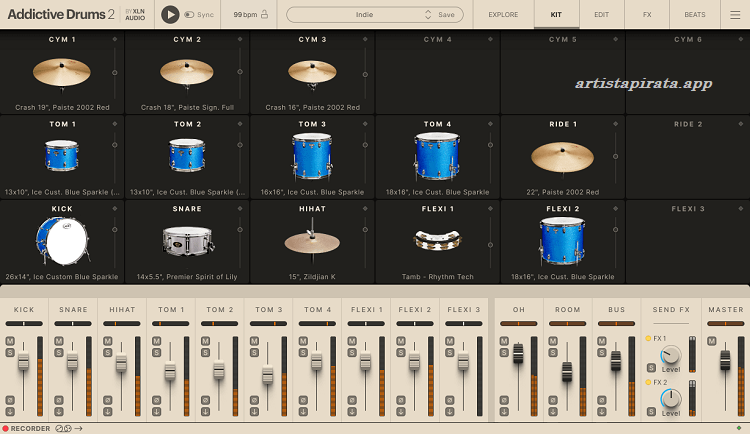Mute the MASTER channel
The width and height of the screenshot is (750, 434).
tap(712, 341)
